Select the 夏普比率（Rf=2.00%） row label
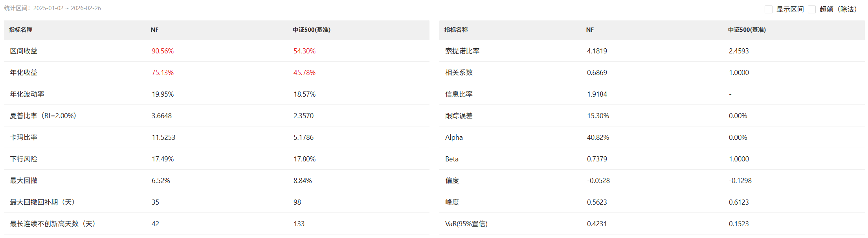 (x=43, y=116)
